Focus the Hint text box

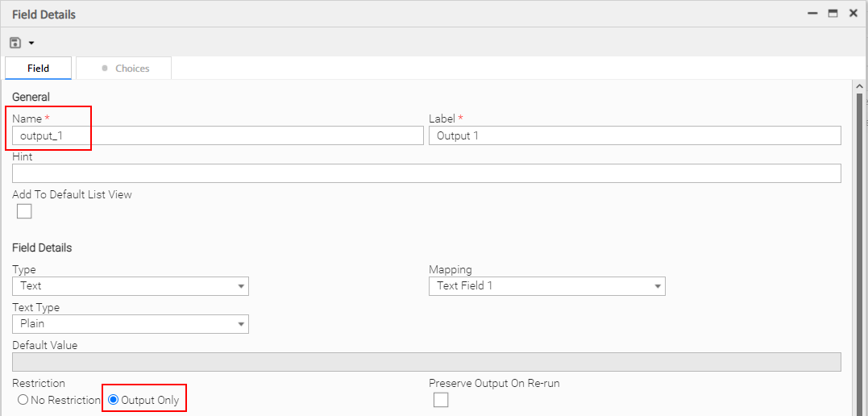(x=426, y=173)
